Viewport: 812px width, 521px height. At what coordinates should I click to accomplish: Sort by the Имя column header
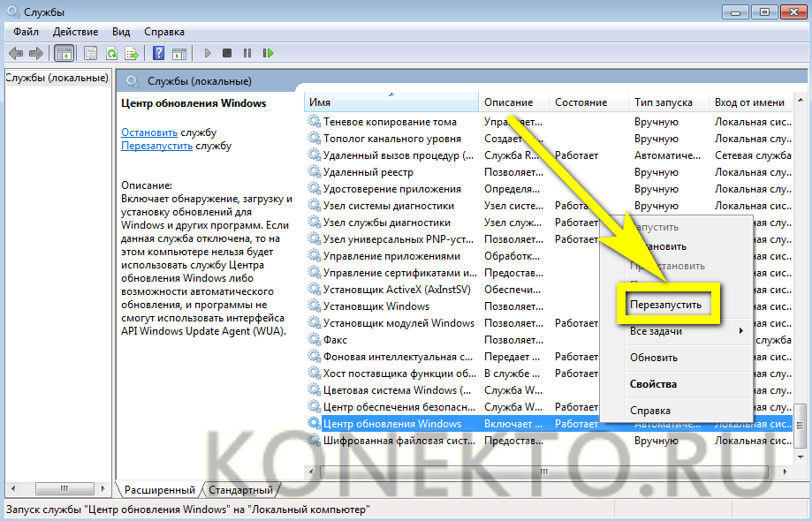(391, 102)
